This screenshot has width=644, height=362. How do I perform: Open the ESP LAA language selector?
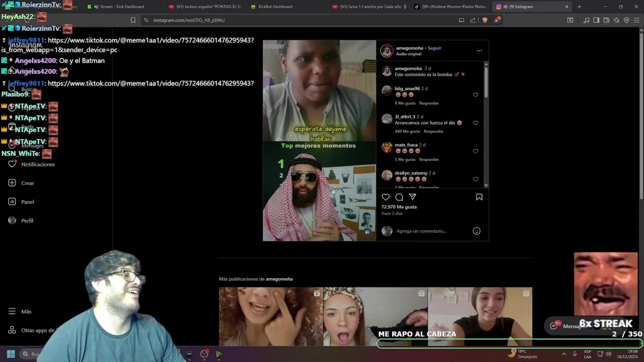point(588,354)
